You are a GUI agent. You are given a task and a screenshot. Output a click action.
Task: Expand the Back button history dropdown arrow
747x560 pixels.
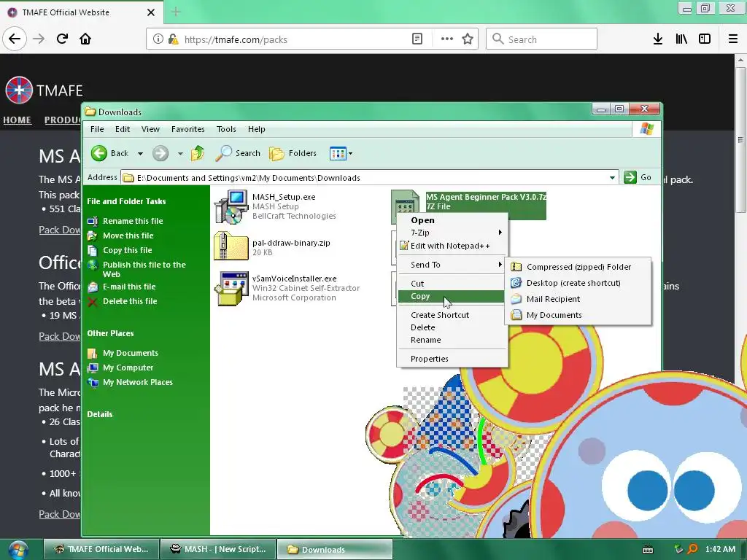[140, 153]
